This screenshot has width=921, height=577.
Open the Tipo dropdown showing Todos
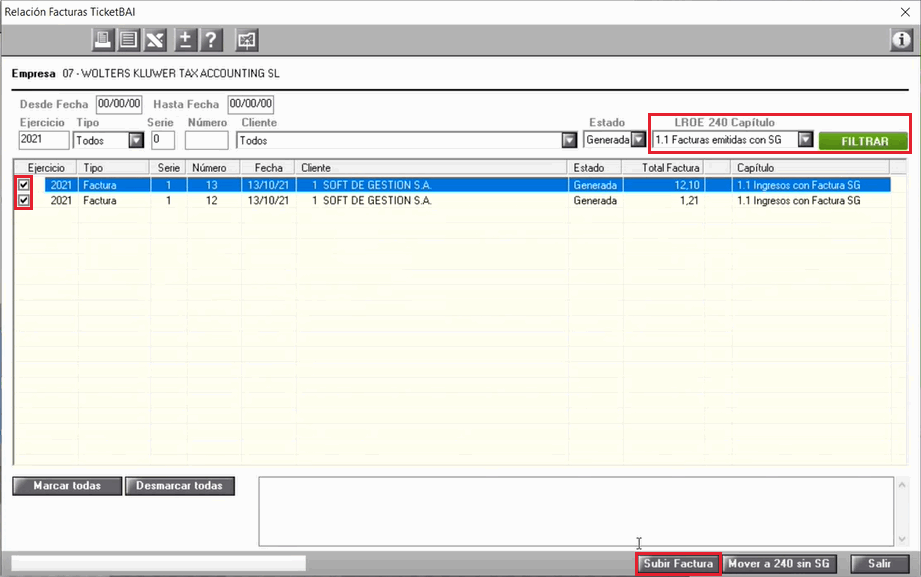click(x=136, y=140)
